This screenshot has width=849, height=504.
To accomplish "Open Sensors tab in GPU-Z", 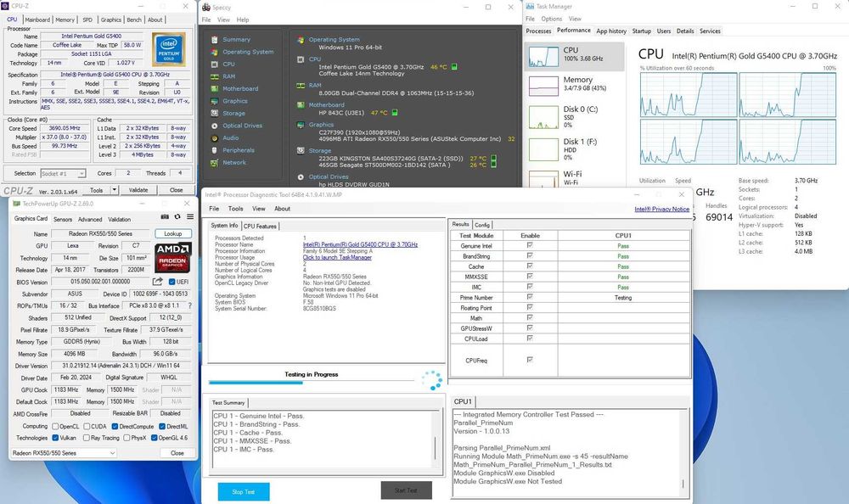I will pyautogui.click(x=63, y=219).
